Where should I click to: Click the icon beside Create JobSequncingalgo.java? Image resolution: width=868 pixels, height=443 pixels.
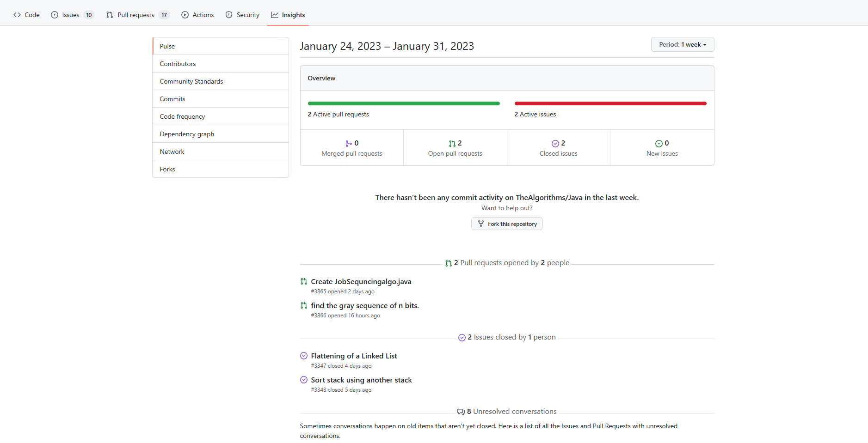304,281
